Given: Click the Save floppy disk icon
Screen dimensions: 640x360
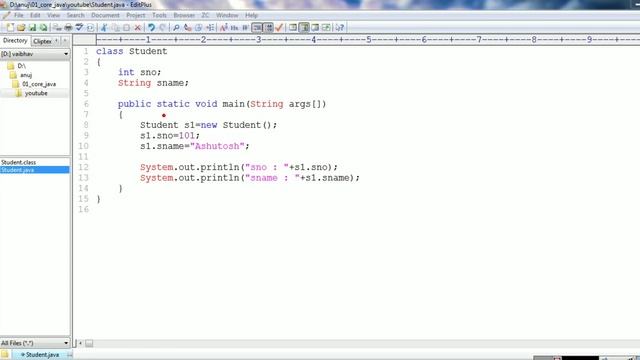Looking at the screenshot, I should pyautogui.click(x=32, y=27).
